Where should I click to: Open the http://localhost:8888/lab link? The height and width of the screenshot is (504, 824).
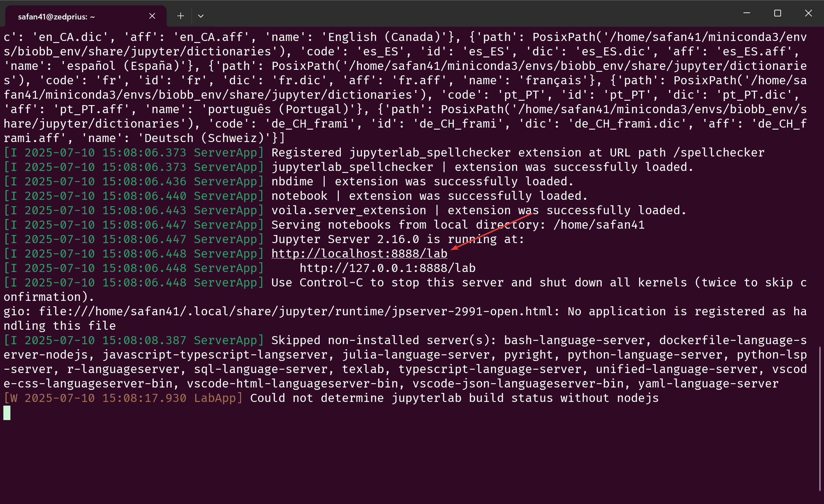click(359, 254)
